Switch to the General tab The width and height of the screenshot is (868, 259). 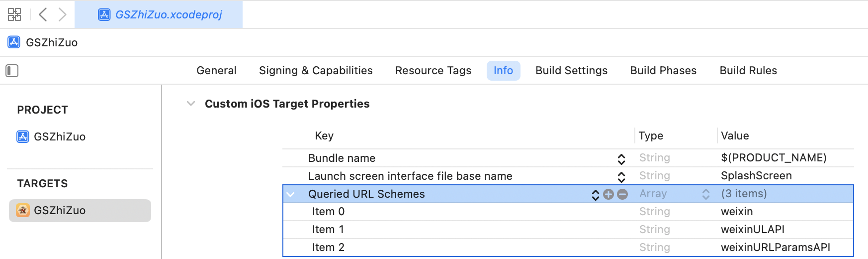tap(216, 71)
